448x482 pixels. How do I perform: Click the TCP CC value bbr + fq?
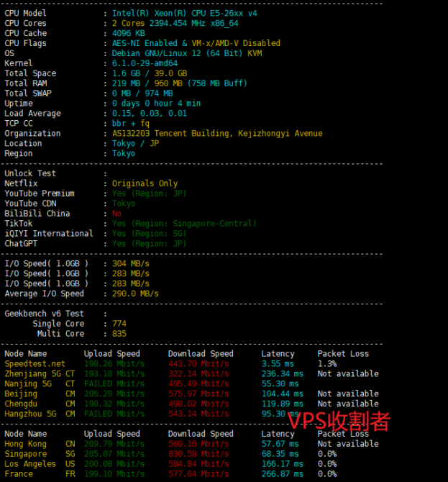(131, 123)
